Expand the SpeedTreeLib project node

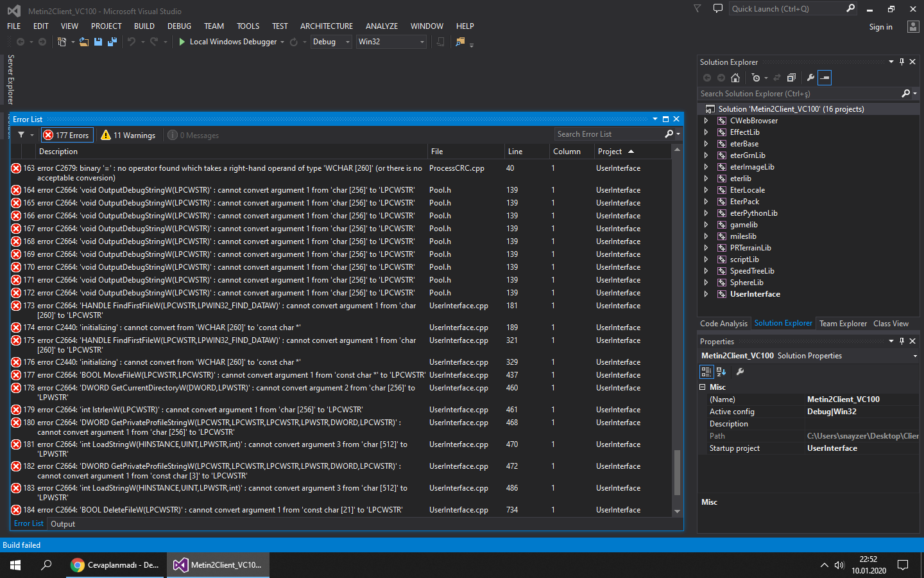coord(706,271)
